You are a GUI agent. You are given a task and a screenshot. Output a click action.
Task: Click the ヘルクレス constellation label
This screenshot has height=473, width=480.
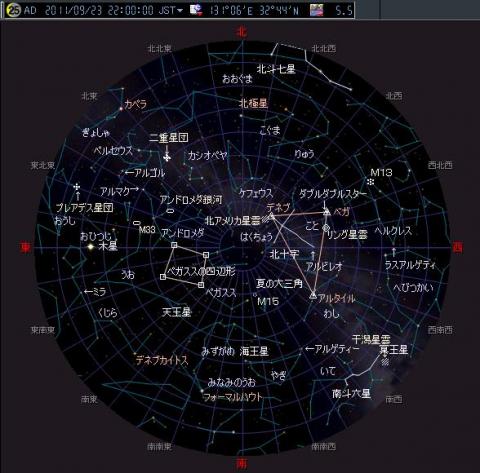pyautogui.click(x=393, y=231)
